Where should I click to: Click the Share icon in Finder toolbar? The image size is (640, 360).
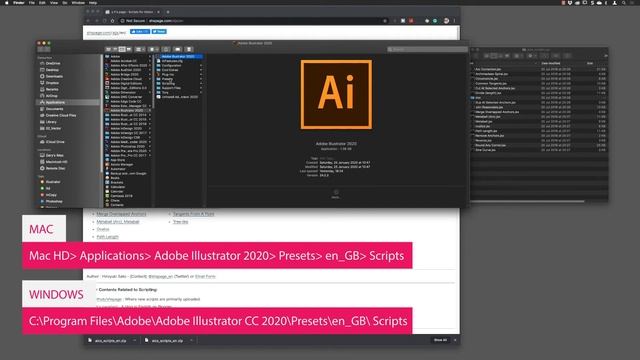(x=166, y=49)
